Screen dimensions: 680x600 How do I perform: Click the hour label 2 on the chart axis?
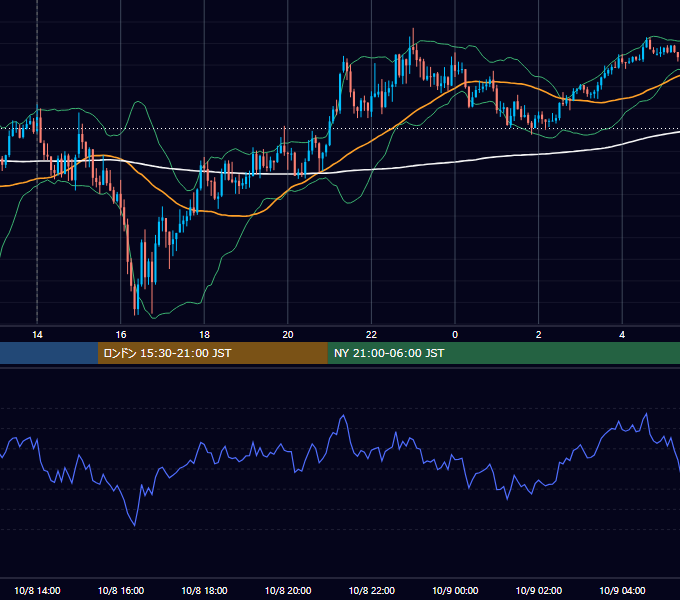tap(539, 335)
